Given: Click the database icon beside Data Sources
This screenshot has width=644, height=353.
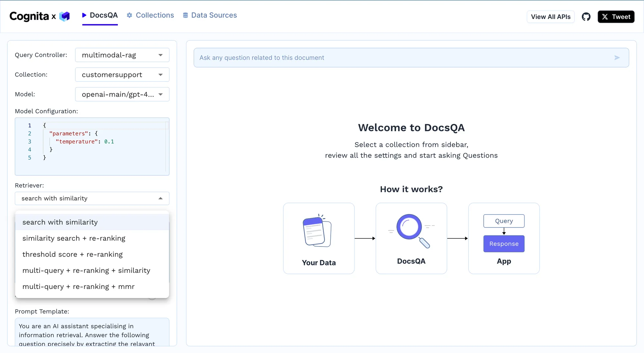Looking at the screenshot, I should pyautogui.click(x=185, y=15).
